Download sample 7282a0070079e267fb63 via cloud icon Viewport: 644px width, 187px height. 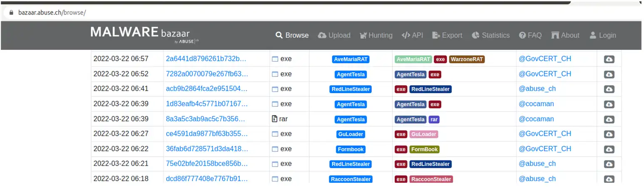point(609,74)
